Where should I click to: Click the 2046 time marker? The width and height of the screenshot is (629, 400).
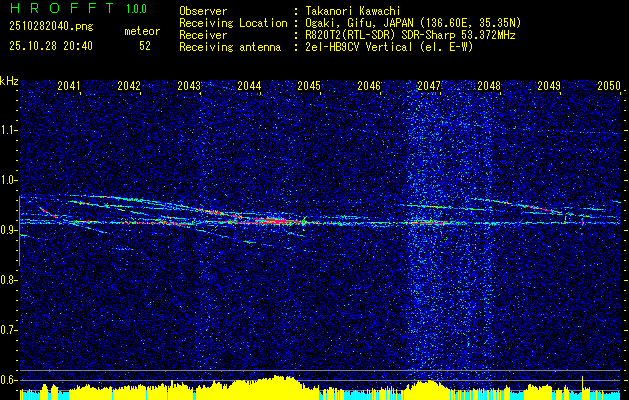[x=369, y=86]
